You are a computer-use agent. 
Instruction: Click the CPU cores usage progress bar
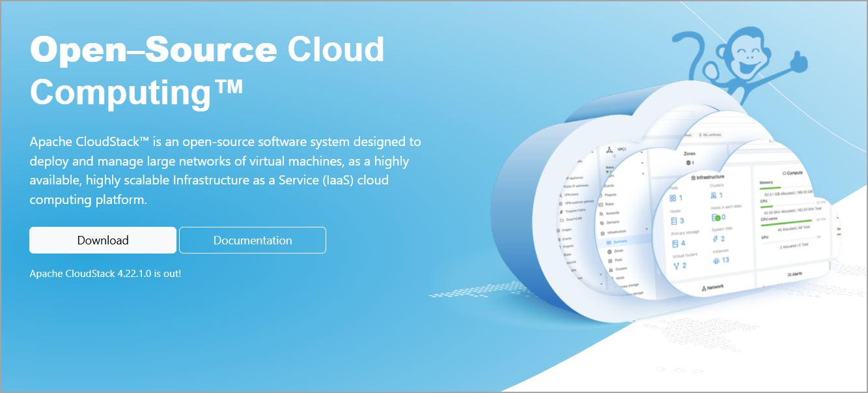[788, 221]
